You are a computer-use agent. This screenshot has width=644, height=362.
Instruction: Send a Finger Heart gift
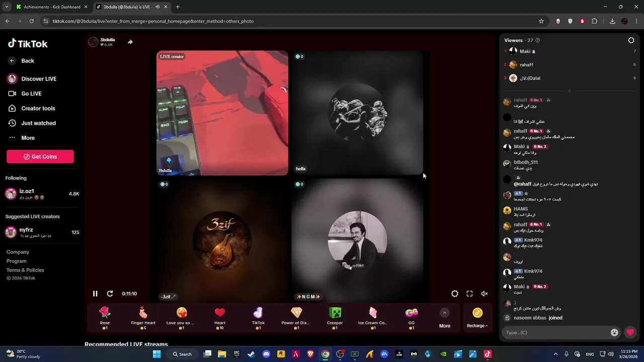click(x=143, y=318)
